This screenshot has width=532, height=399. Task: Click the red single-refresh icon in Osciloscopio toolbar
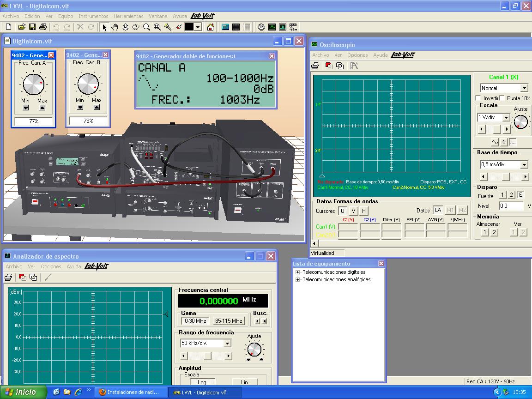click(329, 66)
